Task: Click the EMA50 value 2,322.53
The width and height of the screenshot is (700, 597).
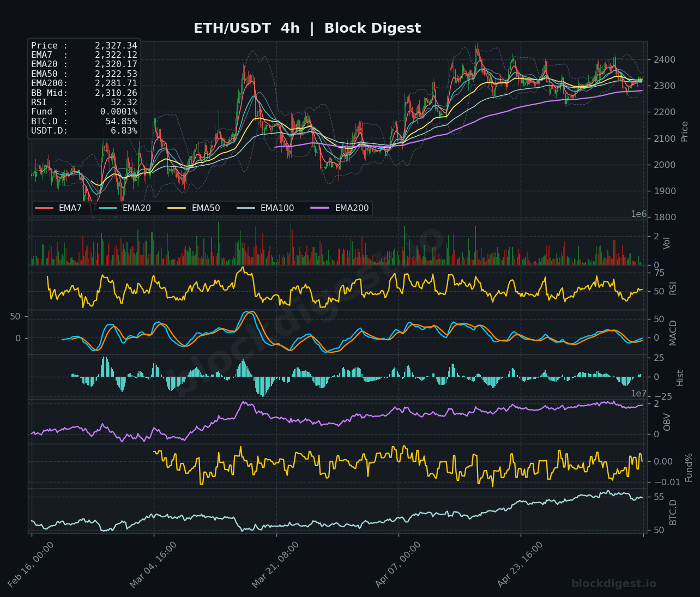Action: pos(116,74)
